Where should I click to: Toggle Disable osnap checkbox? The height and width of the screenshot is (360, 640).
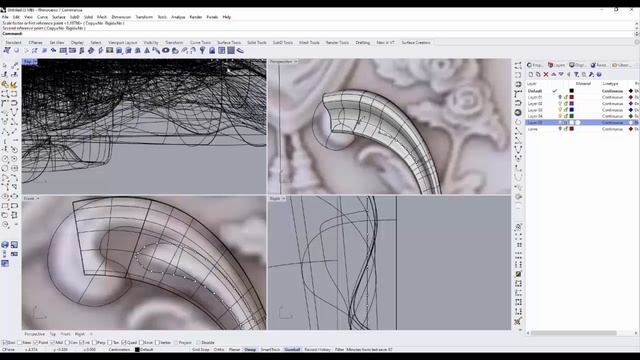click(199, 343)
